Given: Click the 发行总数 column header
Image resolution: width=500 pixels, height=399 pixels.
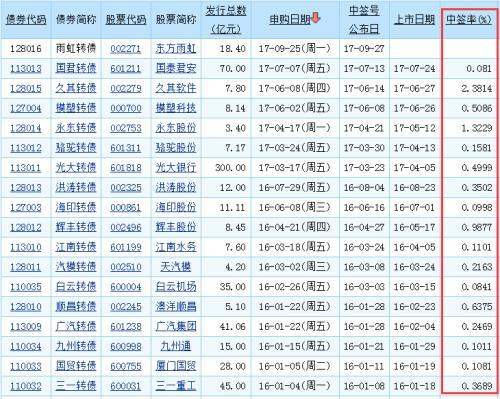Looking at the screenshot, I should [x=226, y=20].
